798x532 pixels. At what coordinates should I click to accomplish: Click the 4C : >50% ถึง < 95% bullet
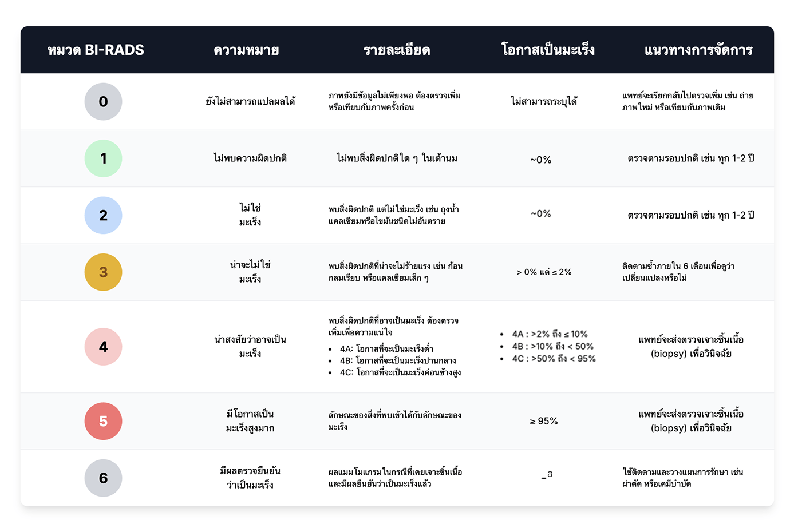(554, 359)
